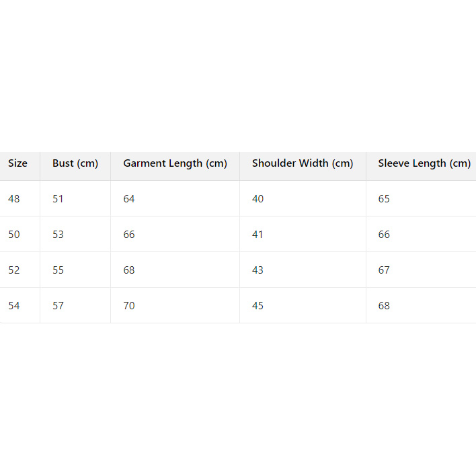Select size 54 in the Size column
476x476 pixels.
[x=14, y=306]
